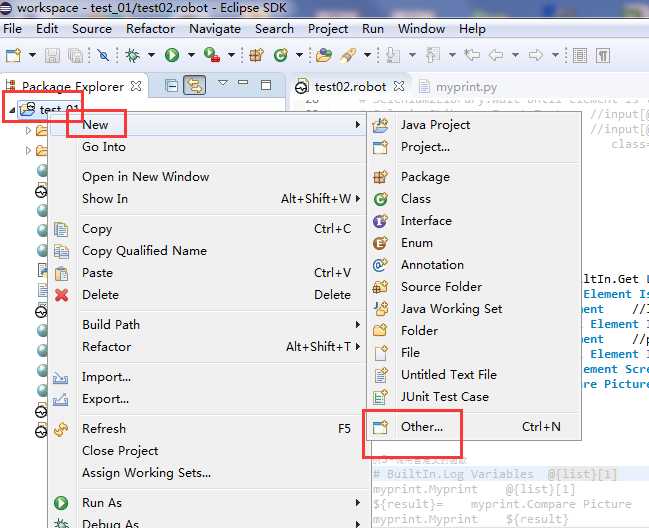Choose Untitled Text File entry
The height and width of the screenshot is (528, 649).
(x=474, y=374)
